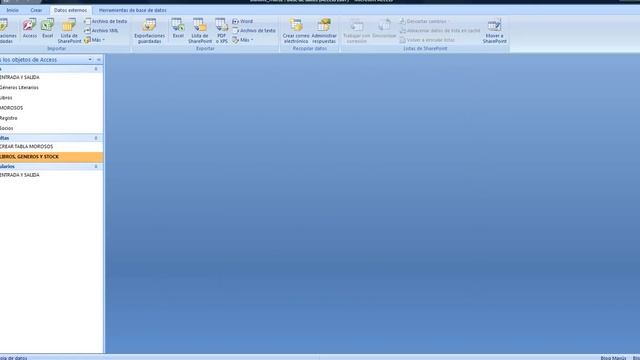
Task: Select CREAR TABLA MOROSOS query
Action: click(51, 147)
